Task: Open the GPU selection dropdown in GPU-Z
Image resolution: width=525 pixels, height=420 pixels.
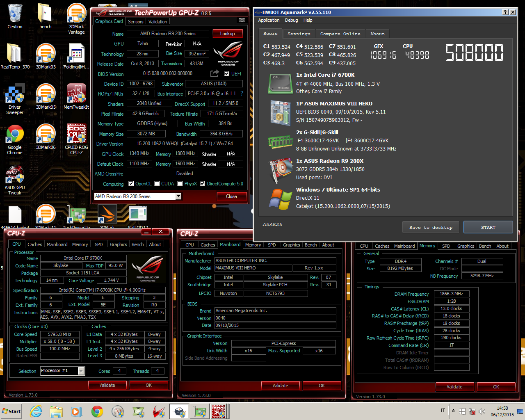Action: point(178,196)
